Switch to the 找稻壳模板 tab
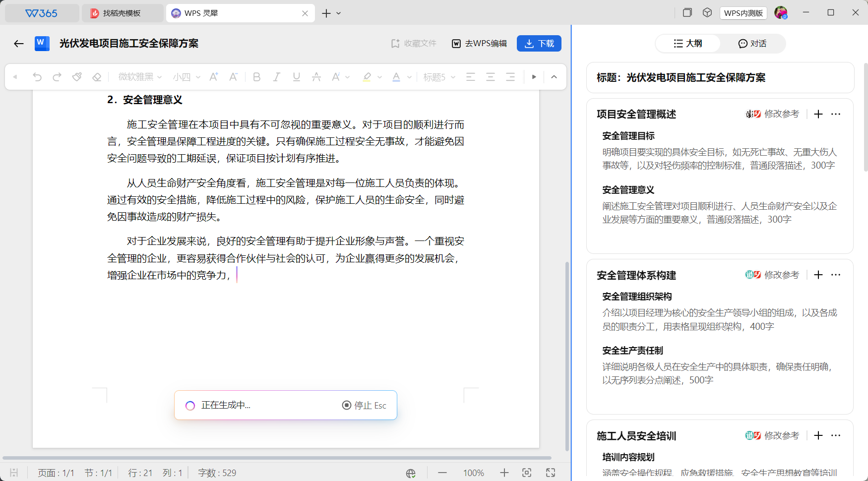The height and width of the screenshot is (481, 868). click(x=122, y=13)
